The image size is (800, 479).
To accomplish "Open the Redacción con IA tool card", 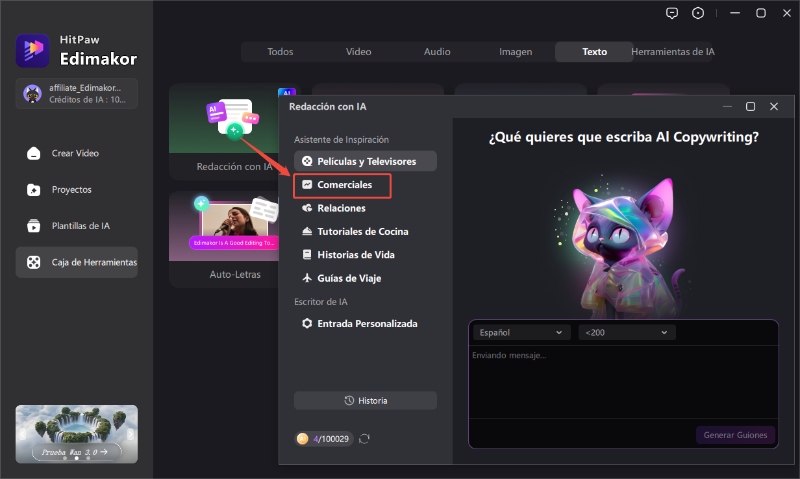I will click(x=224, y=132).
